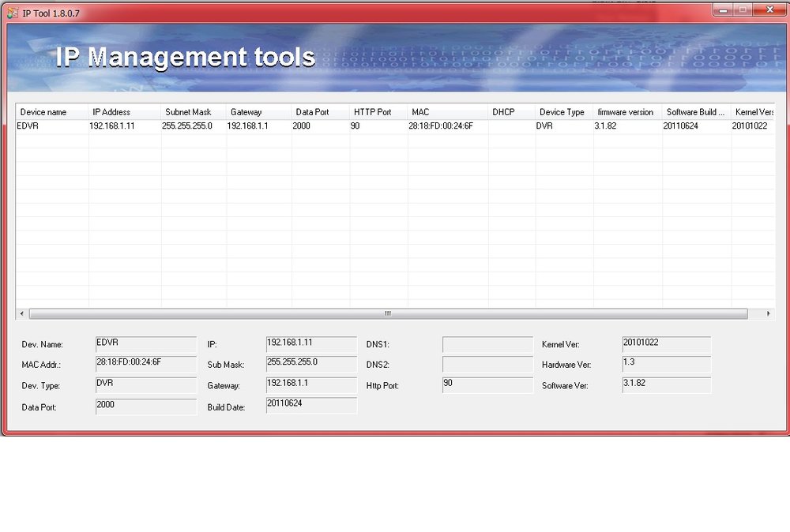Click the IP Tool app icon in title bar
790x532 pixels.
[x=13, y=13]
